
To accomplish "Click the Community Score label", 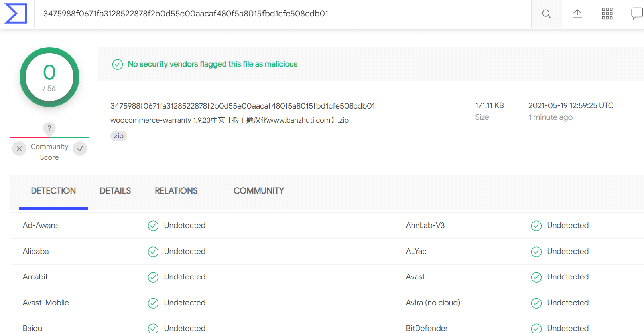I will point(49,152).
